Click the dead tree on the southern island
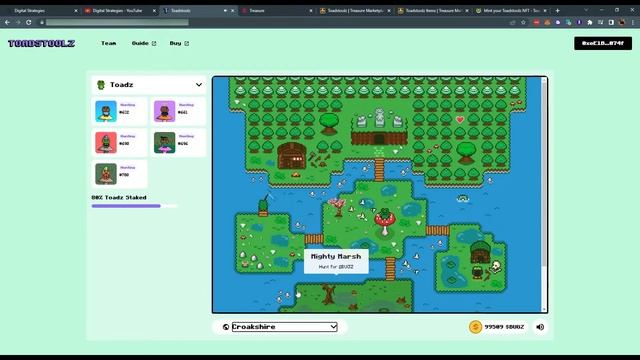640x360 pixels. coord(329,294)
